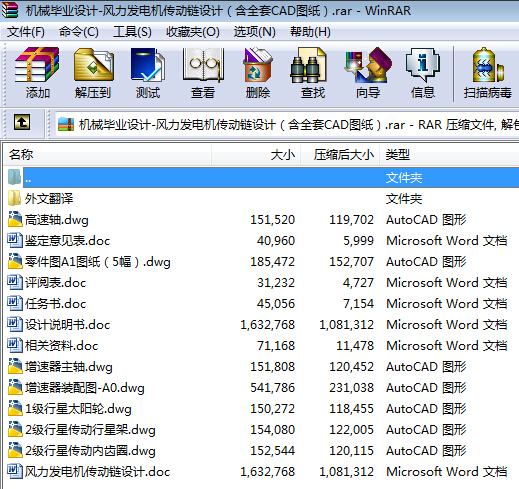Open the 命令(C) menu
Image resolution: width=519 pixels, height=489 pixels.
click(79, 32)
